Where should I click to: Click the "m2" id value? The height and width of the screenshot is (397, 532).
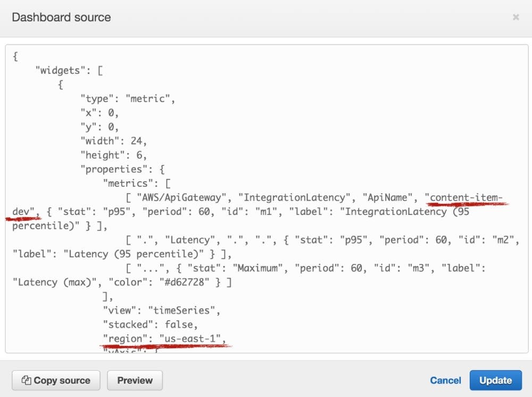503,240
